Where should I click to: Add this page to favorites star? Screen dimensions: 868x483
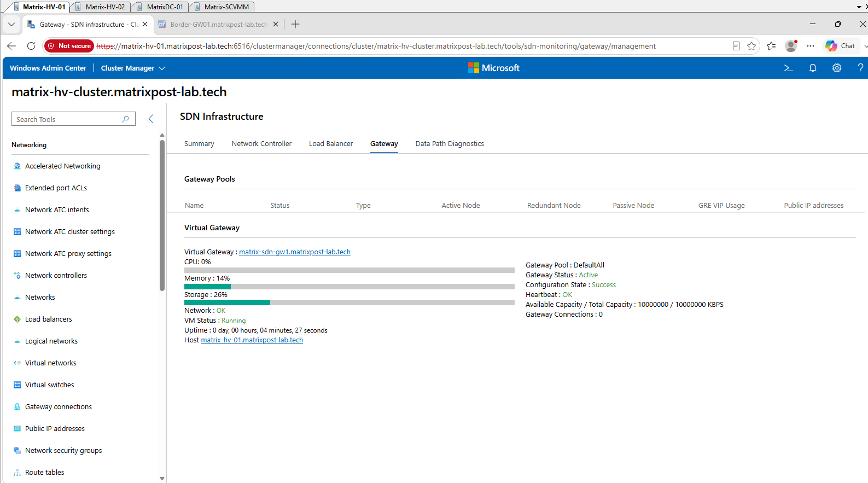point(752,46)
